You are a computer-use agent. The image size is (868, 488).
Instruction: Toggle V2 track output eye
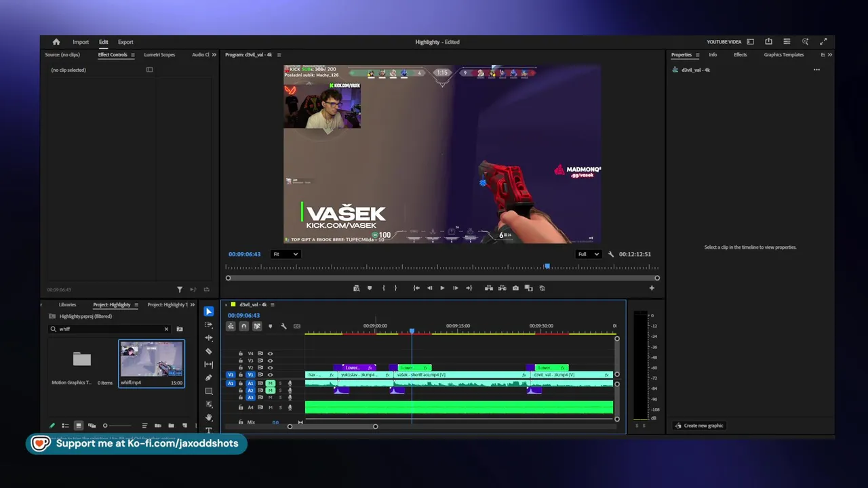(x=270, y=367)
